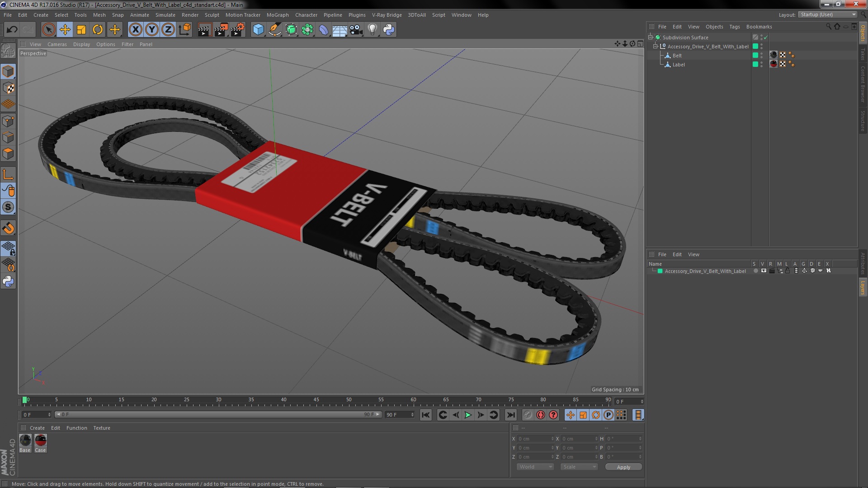Screen dimensions: 868x488
Task: Toggle X-axis lock
Action: (x=135, y=30)
